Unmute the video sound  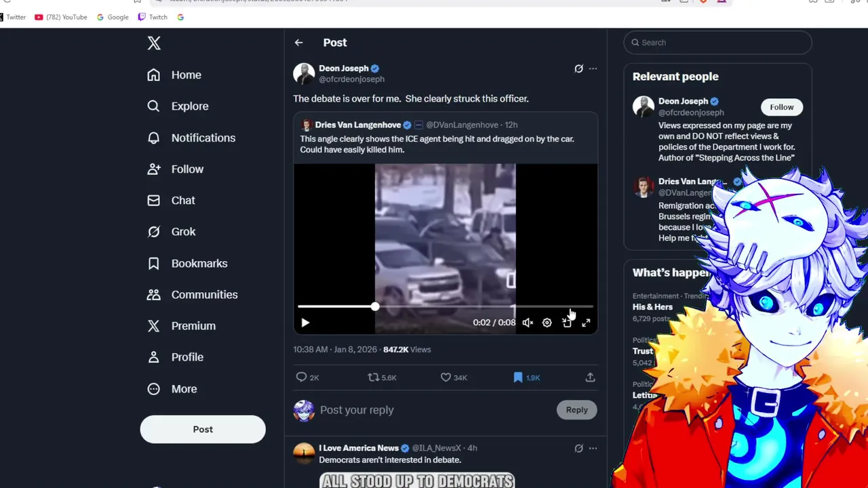tap(528, 323)
